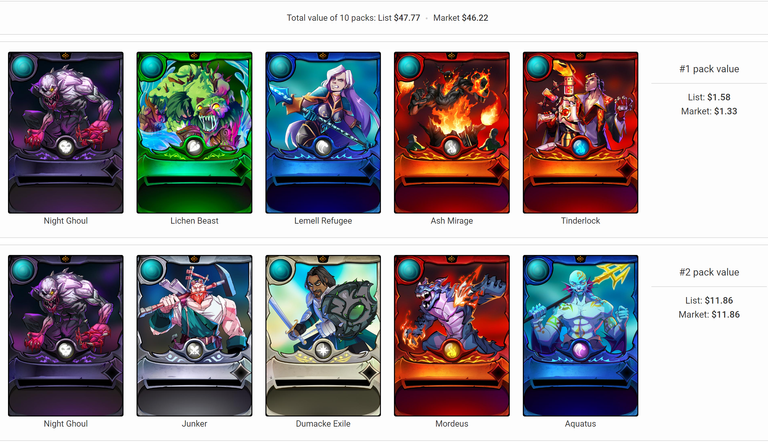Viewport: 768px width, 442px height.
Task: Open the Junker card in pack #2
Action: coord(194,336)
